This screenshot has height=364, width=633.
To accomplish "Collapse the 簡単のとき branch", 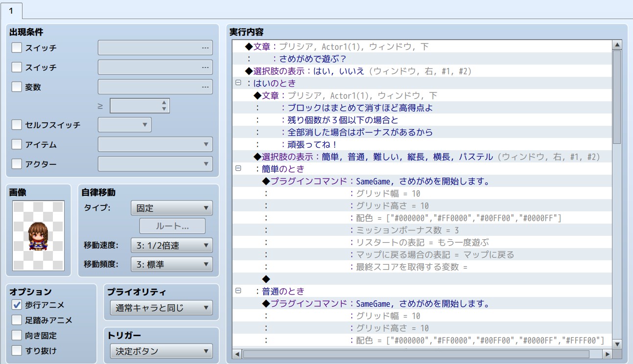I will pyautogui.click(x=238, y=168).
